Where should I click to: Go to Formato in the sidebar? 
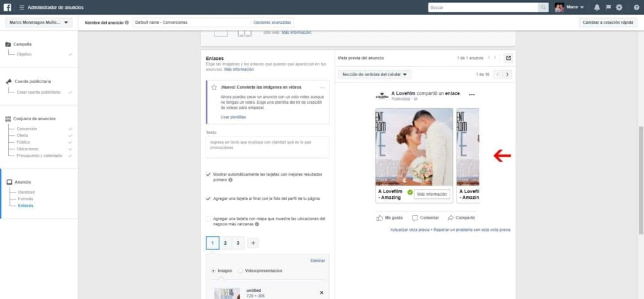(25, 199)
